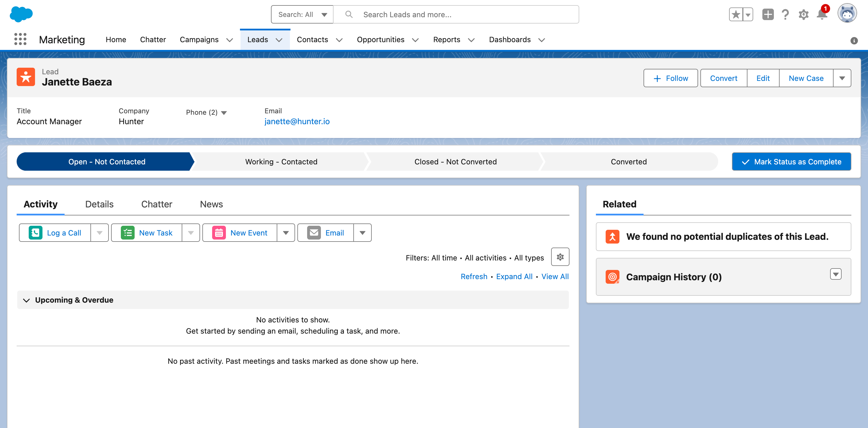Go to the Chatter nav tab

click(x=153, y=39)
